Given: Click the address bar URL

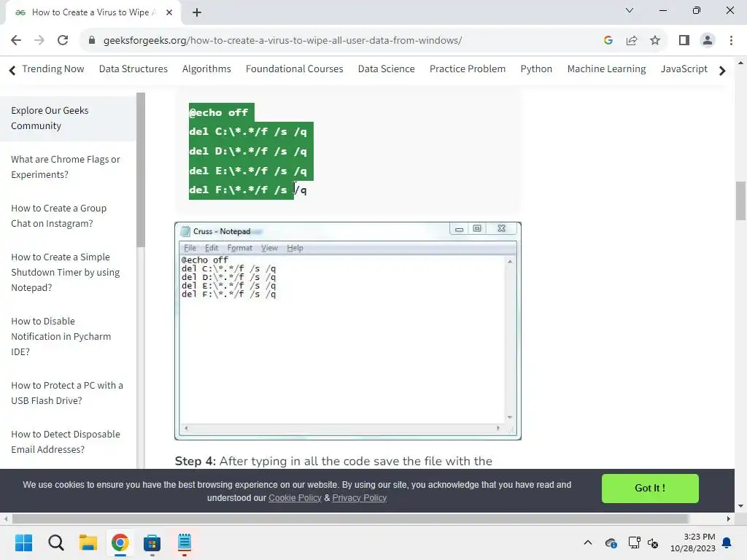Looking at the screenshot, I should click(282, 41).
